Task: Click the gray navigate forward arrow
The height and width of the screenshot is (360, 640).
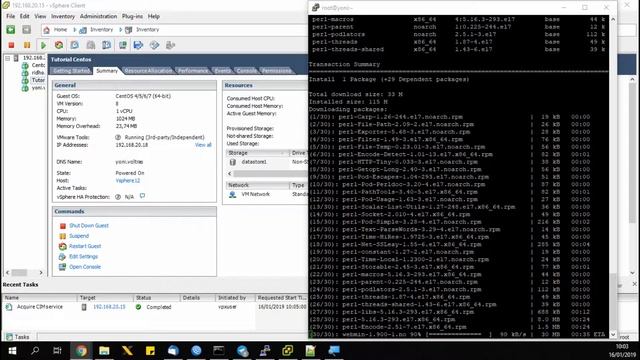Action: (x=27, y=29)
